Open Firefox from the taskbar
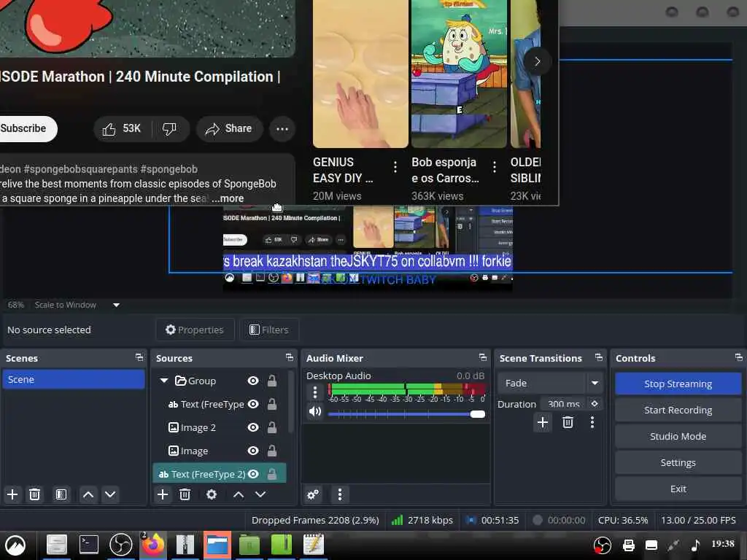Image resolution: width=747 pixels, height=560 pixels. point(152,544)
